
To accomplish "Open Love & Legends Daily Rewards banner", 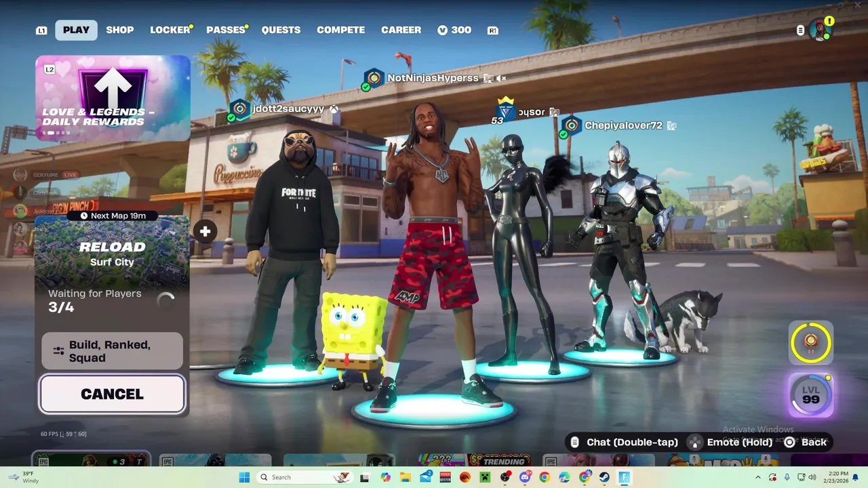I will 113,98.
